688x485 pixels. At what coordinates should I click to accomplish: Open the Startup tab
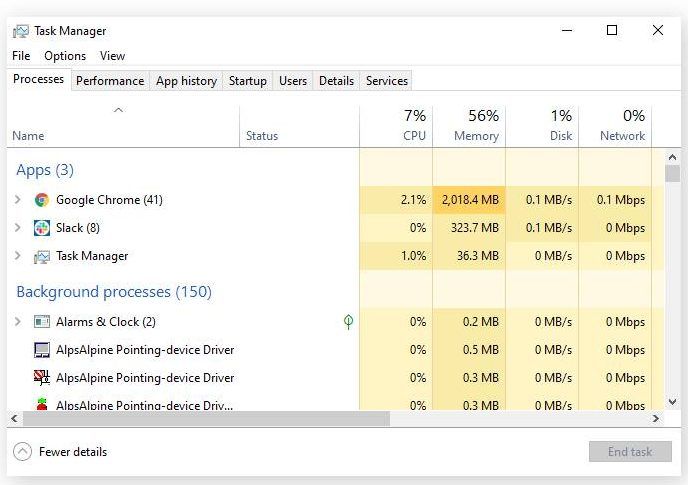click(x=247, y=81)
